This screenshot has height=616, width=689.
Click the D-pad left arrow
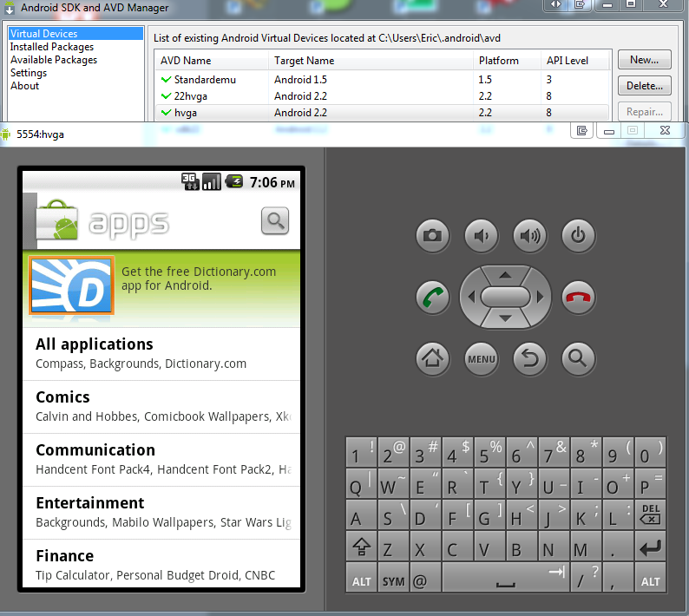[471, 298]
